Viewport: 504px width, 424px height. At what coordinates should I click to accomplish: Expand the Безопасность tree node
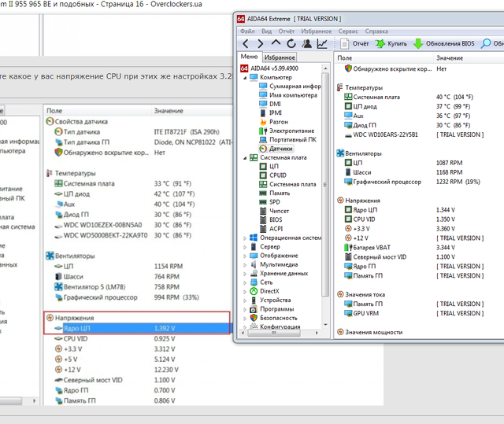245,319
